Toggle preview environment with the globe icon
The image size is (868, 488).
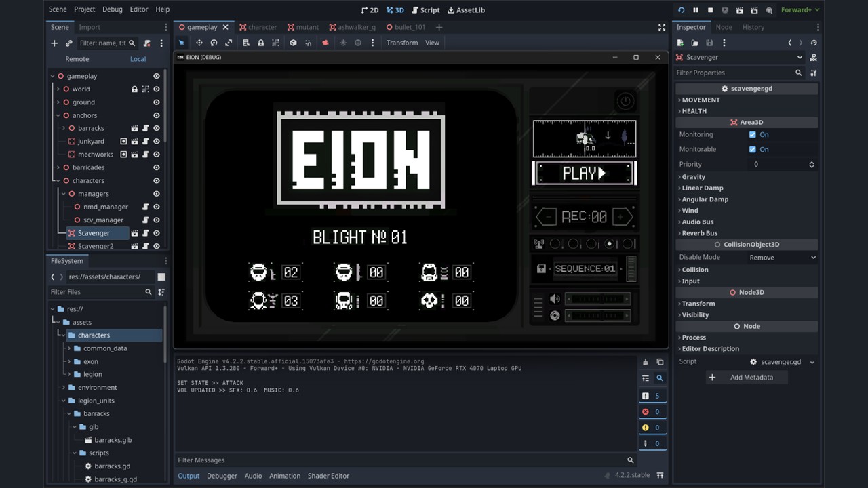coord(358,42)
